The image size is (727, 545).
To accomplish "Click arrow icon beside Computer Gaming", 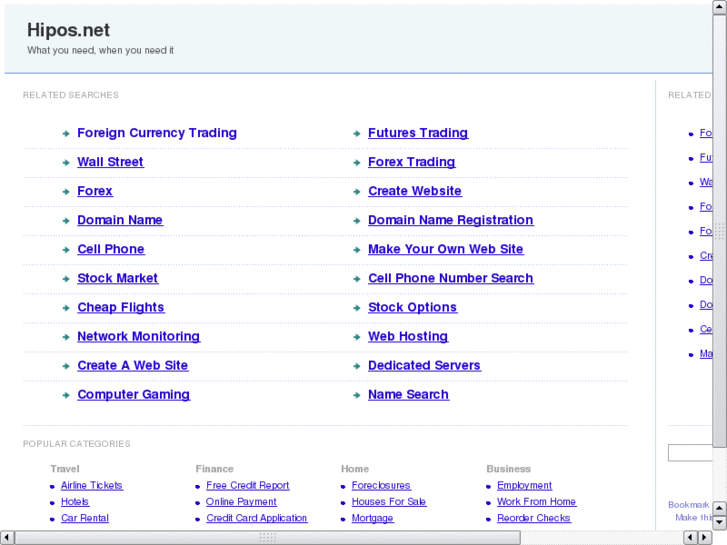I will point(66,396).
